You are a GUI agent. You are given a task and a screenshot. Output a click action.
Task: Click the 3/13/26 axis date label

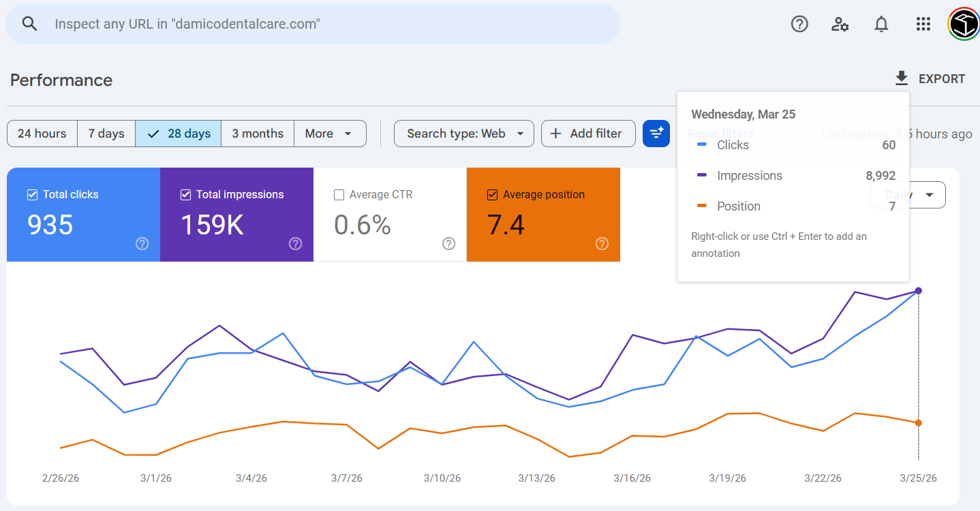click(537, 478)
